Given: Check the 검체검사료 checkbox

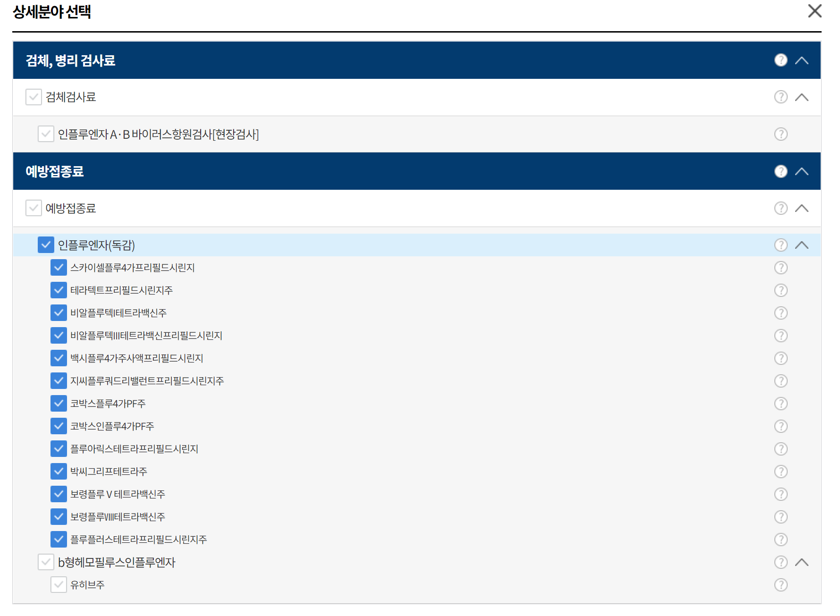Looking at the screenshot, I should point(34,97).
